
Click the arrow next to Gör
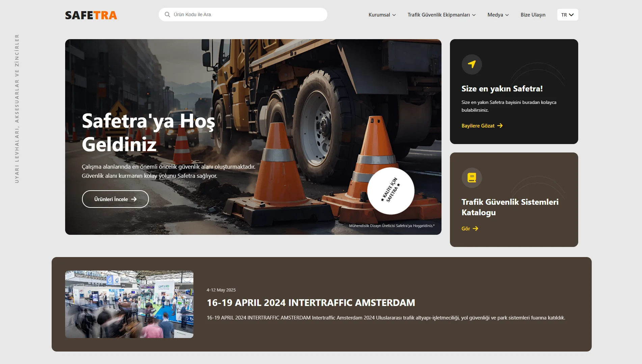(475, 228)
